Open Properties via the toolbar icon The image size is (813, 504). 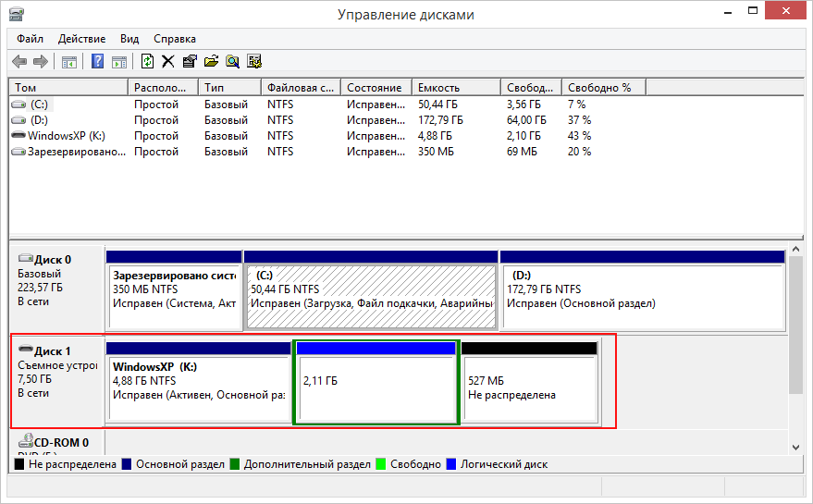click(x=190, y=62)
